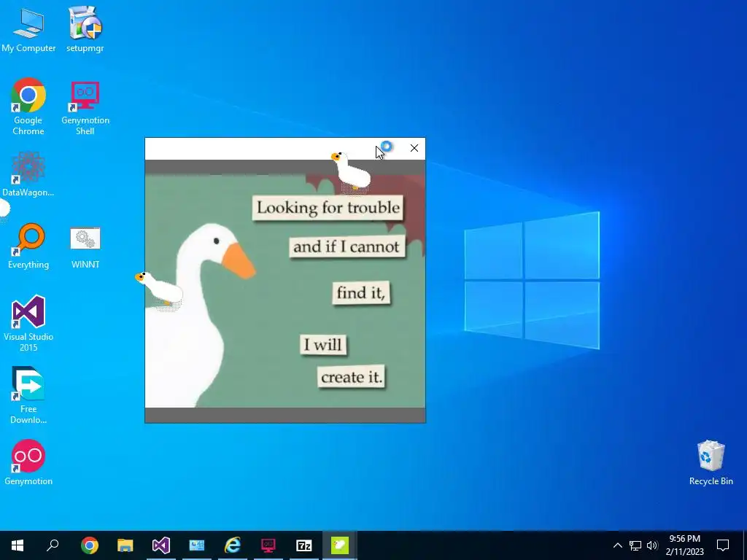The height and width of the screenshot is (560, 747).
Task: Open Internet Explorer from the taskbar
Action: coord(233,545)
